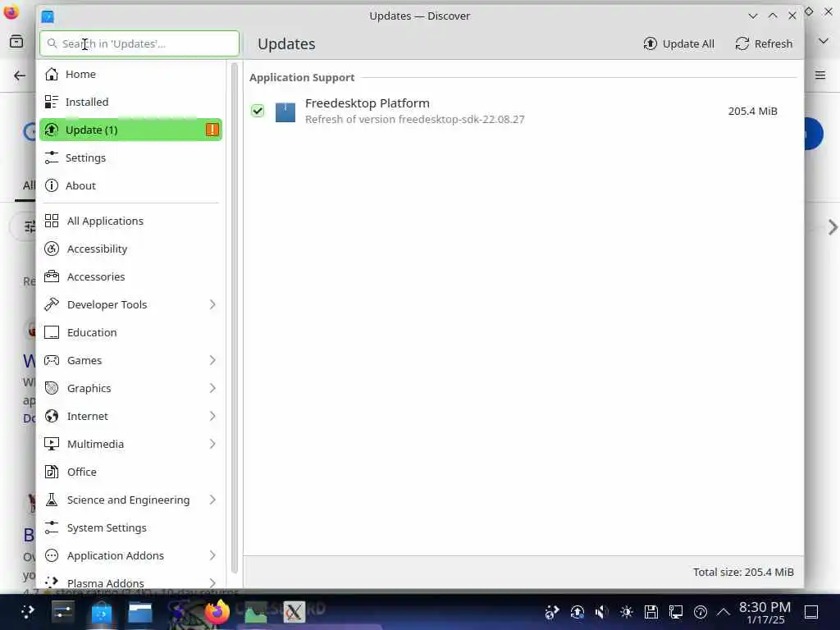Select the Update (1) sidebar entry
Viewport: 840px width, 630px height.
point(130,130)
